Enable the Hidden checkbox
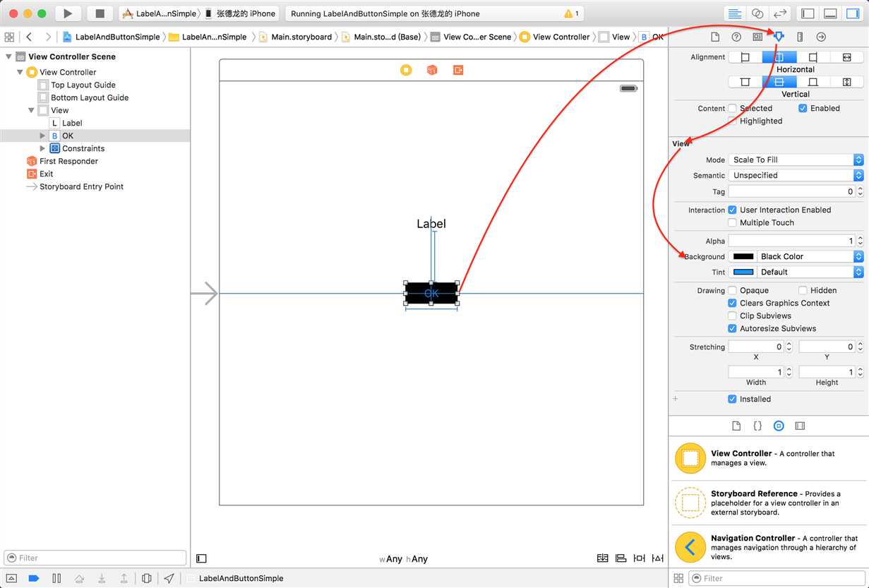 coord(803,290)
